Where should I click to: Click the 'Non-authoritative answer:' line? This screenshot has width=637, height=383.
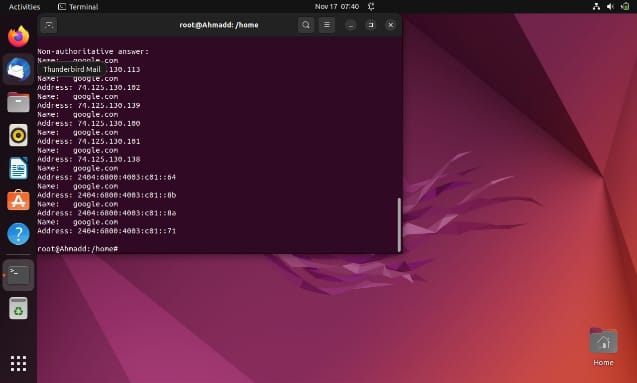click(x=93, y=52)
